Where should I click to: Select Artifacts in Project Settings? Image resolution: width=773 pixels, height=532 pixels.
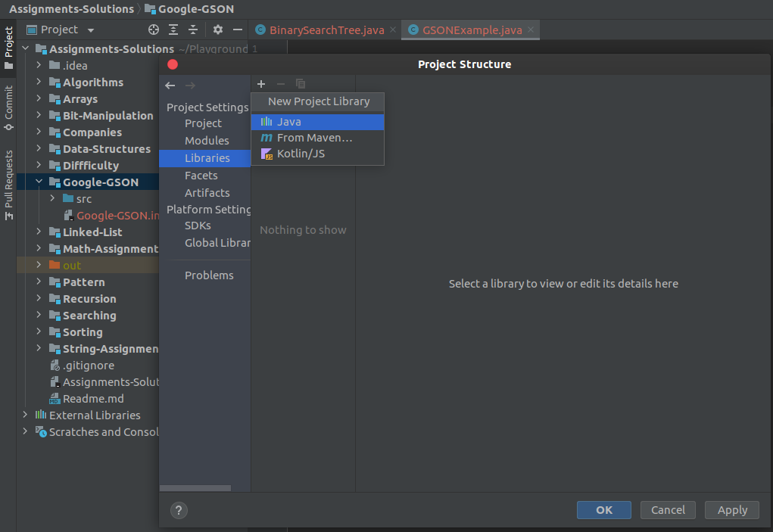click(x=207, y=193)
